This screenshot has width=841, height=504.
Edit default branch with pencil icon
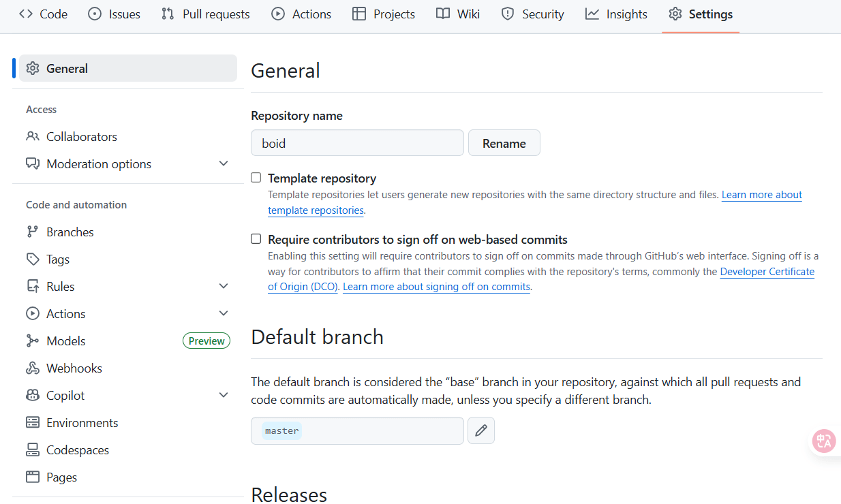pos(481,430)
